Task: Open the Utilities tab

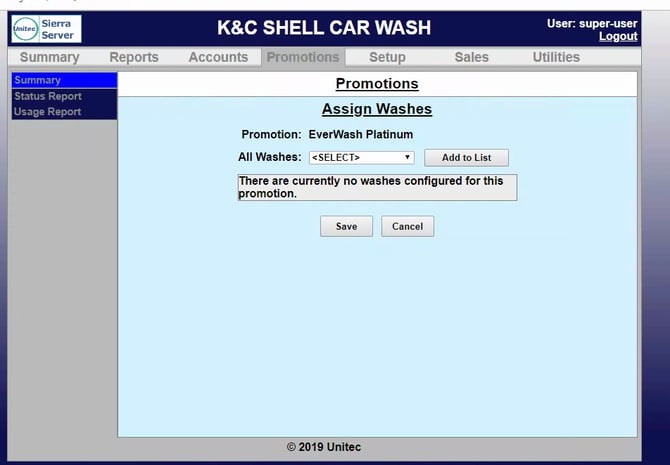Action: pyautogui.click(x=556, y=57)
